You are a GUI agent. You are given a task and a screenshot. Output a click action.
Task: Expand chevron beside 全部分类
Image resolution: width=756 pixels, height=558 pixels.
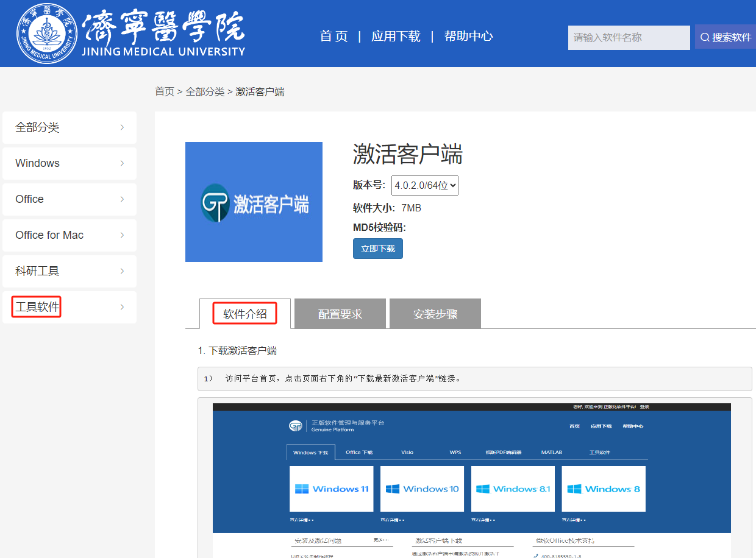click(x=122, y=127)
